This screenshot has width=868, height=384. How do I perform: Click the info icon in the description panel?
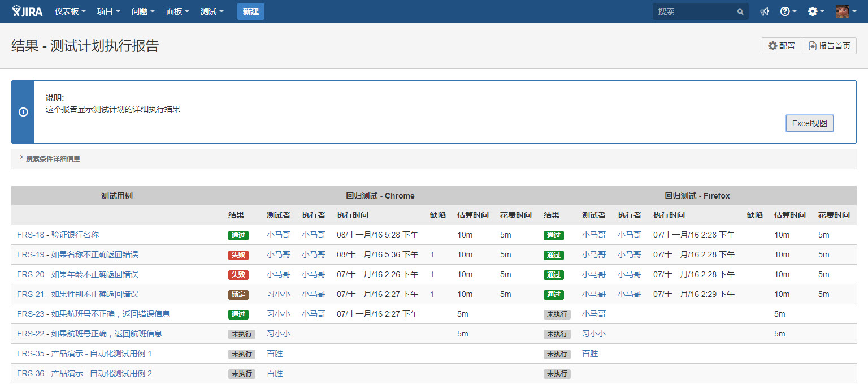click(23, 112)
